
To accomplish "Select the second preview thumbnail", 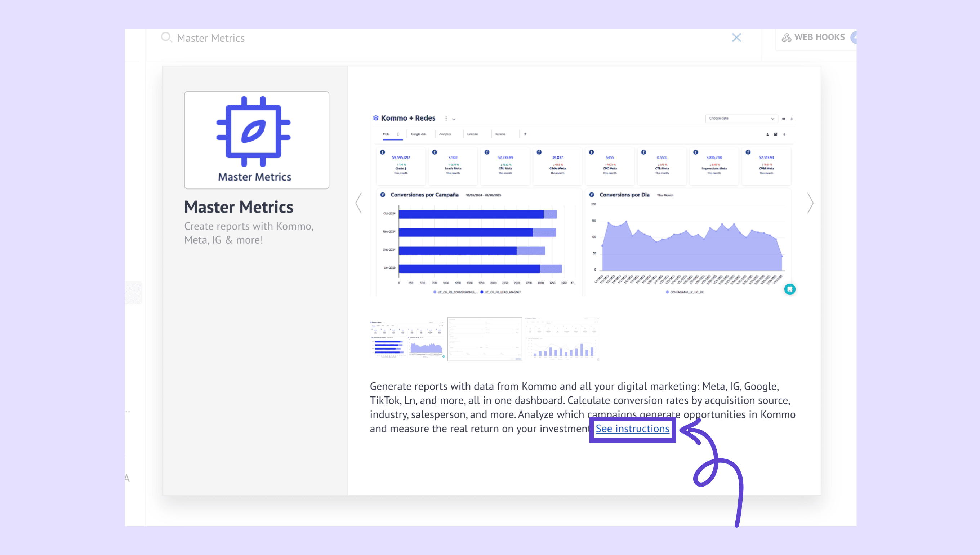I will [484, 339].
